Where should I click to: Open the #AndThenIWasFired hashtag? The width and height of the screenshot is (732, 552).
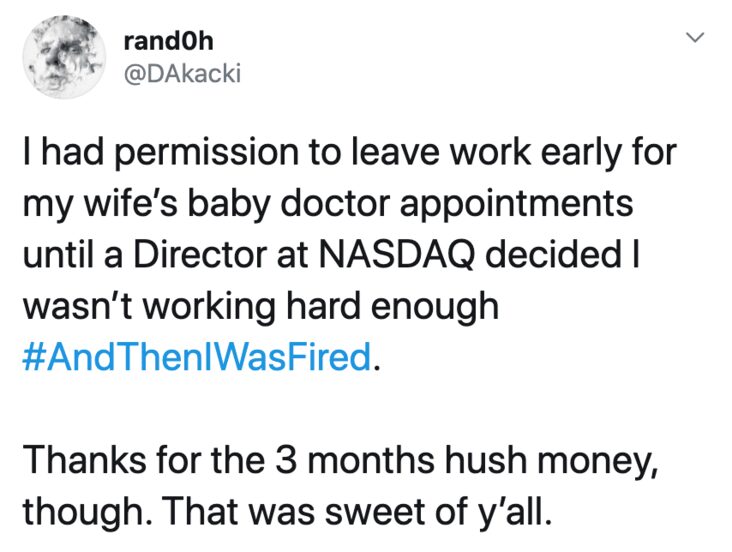197,356
